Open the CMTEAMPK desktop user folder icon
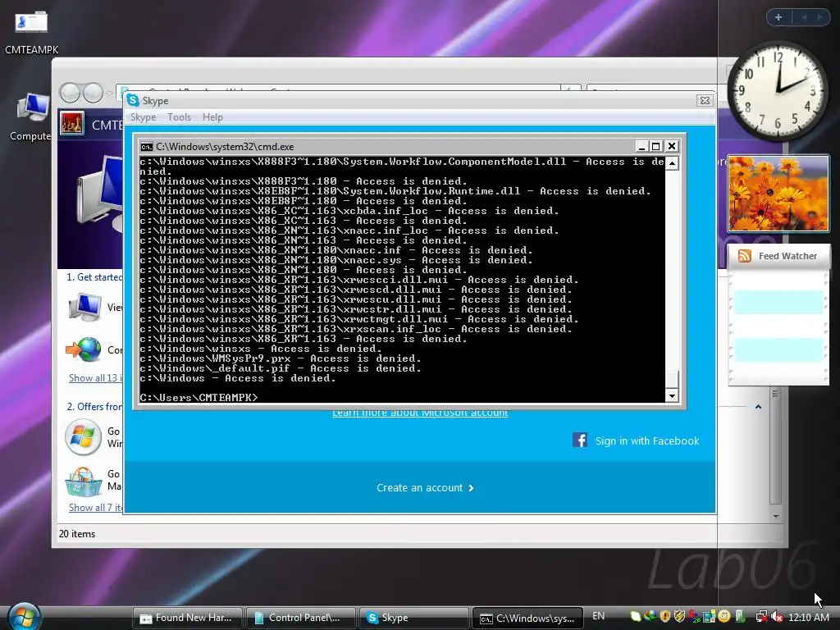 (x=31, y=24)
